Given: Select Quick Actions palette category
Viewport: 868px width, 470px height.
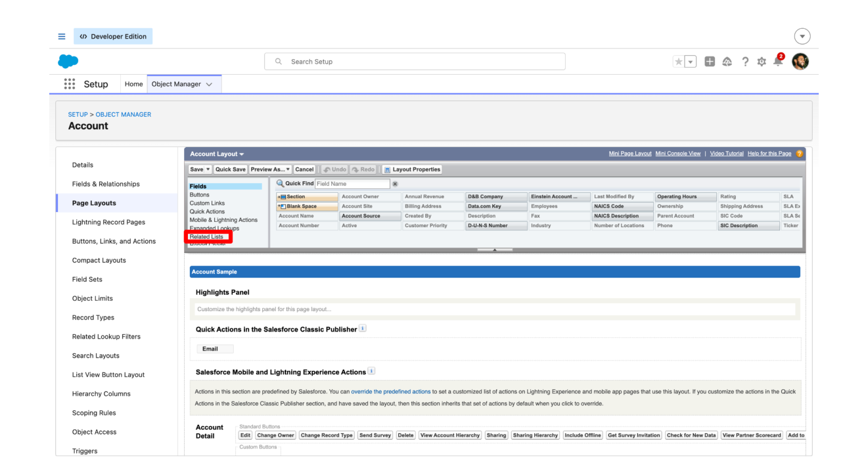Looking at the screenshot, I should pos(207,211).
